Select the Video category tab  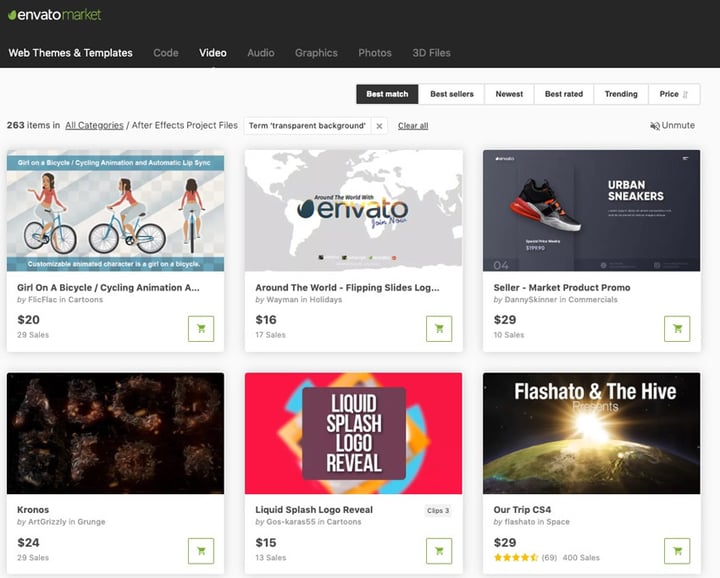coord(213,53)
